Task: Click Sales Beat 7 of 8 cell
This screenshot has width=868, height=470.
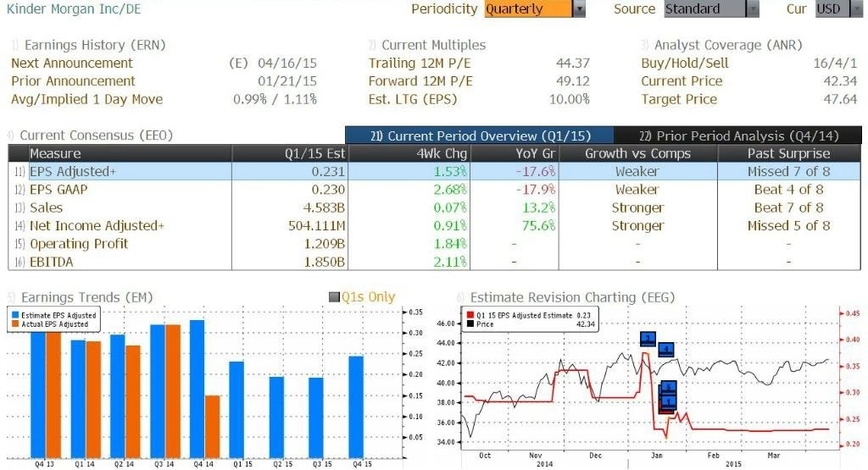Action: click(789, 208)
